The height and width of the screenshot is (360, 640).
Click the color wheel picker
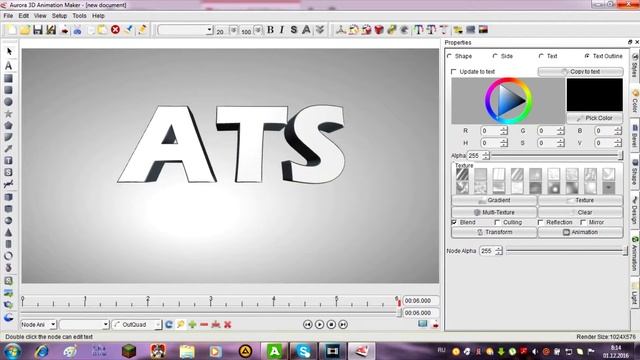(x=508, y=101)
